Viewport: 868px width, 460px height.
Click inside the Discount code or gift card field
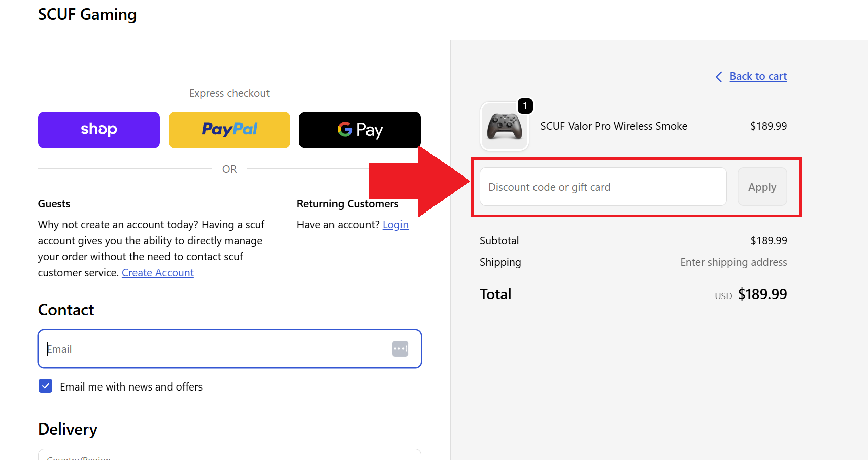[x=602, y=187]
